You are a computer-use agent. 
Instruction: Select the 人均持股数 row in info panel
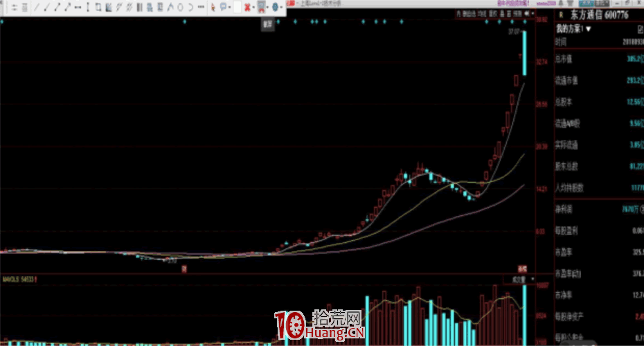[599, 188]
